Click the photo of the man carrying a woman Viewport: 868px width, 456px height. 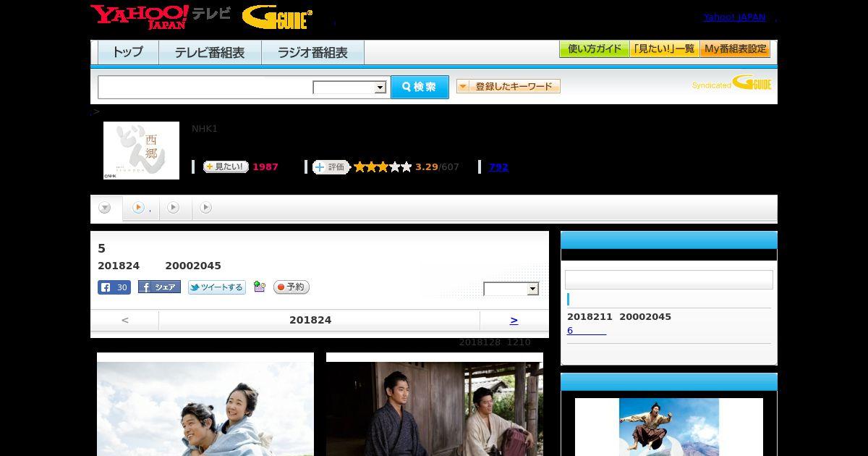click(x=205, y=404)
